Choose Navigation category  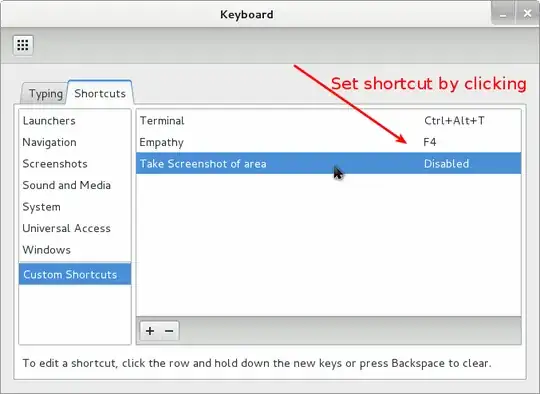[x=75, y=142]
